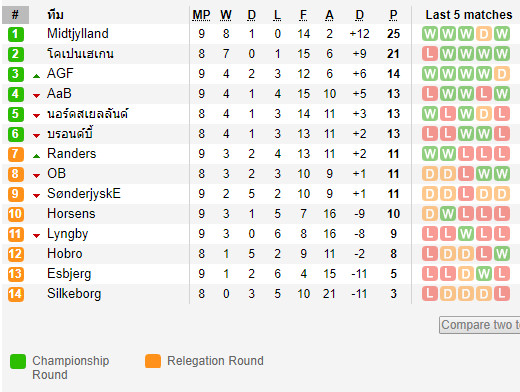
Task: Click the W wins column header
Action: (x=226, y=15)
